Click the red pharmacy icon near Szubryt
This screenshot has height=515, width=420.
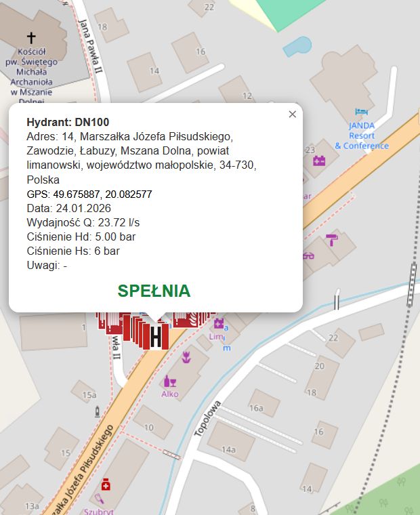(x=106, y=485)
